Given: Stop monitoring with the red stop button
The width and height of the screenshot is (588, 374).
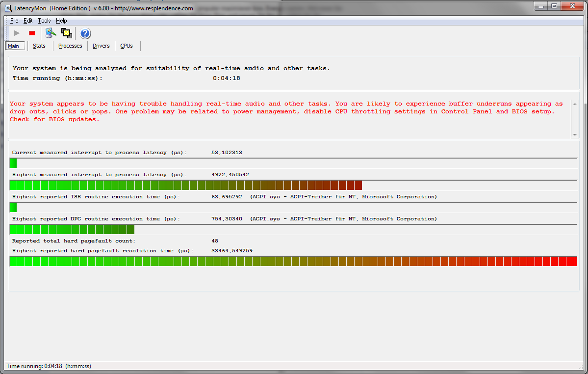Looking at the screenshot, I should 32,33.
